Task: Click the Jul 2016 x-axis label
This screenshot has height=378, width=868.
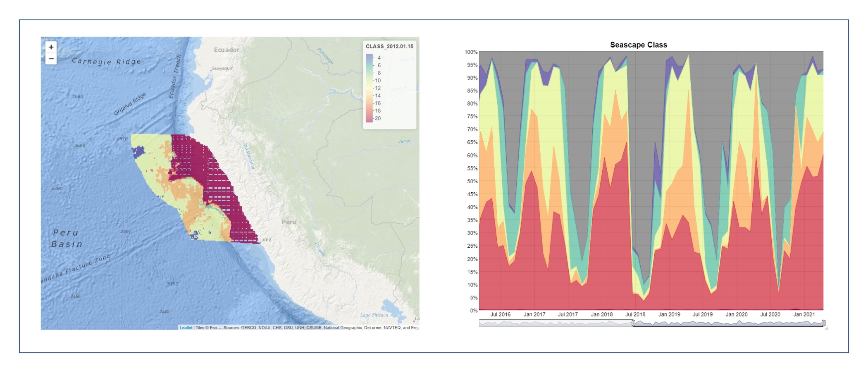Action: pyautogui.click(x=500, y=314)
